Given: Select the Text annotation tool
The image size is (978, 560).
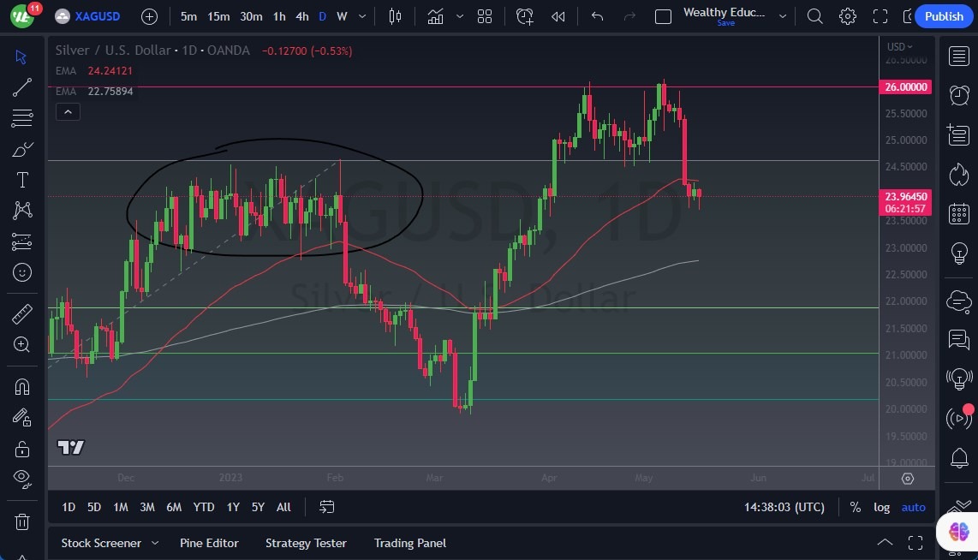Looking at the screenshot, I should click(21, 180).
